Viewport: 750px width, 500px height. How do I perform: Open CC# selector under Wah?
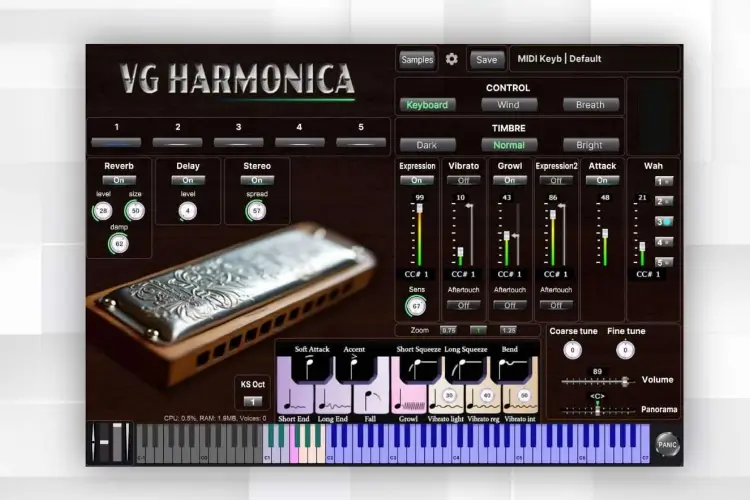coord(648,274)
